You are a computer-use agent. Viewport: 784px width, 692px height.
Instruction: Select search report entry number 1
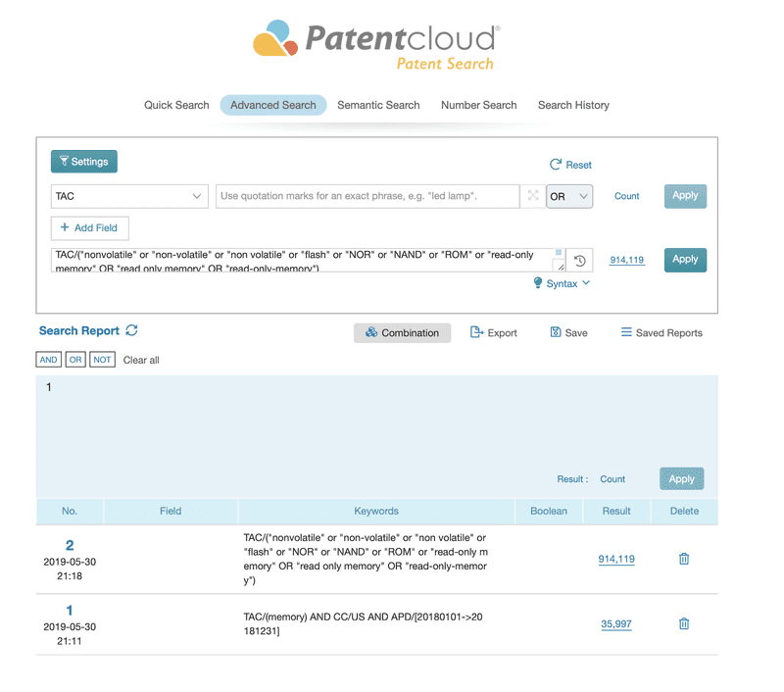tap(70, 610)
